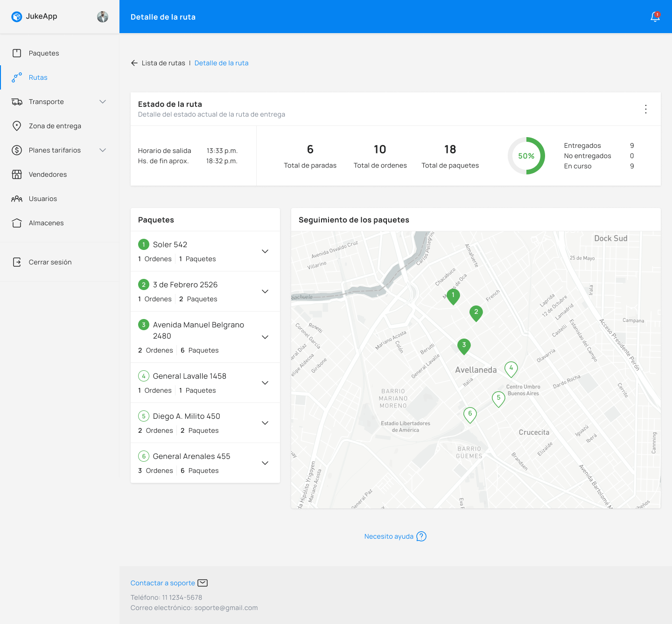
Task: Click the Almacenes warehouse icon
Action: (x=17, y=223)
